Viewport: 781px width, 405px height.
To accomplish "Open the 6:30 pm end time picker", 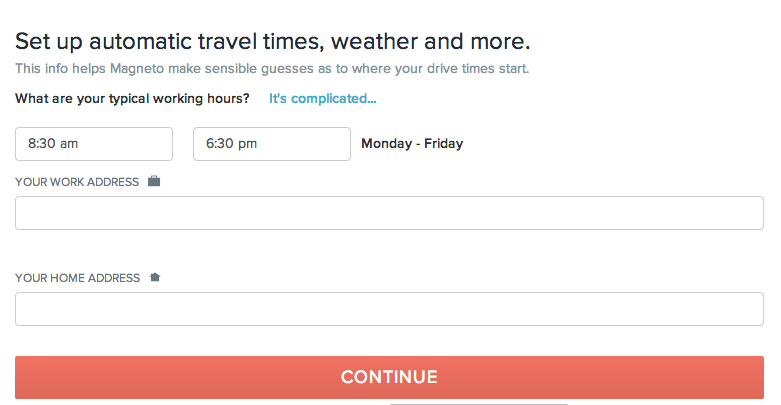I will tap(272, 144).
